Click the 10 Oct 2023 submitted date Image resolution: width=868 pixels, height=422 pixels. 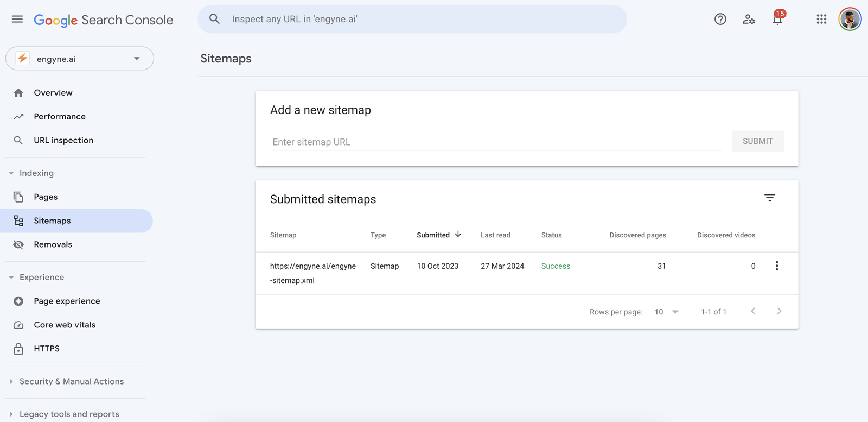(x=437, y=266)
